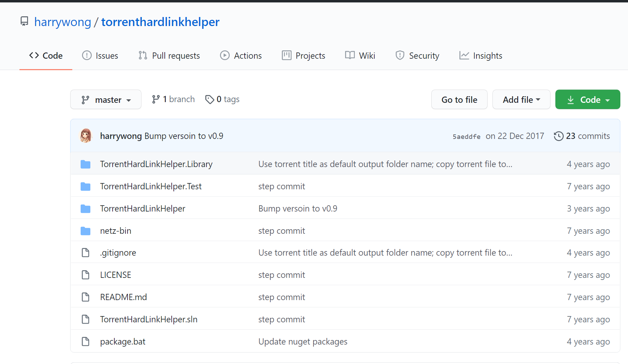Click the file icon for TorrentHardLinkHelper.sln

[85, 319]
